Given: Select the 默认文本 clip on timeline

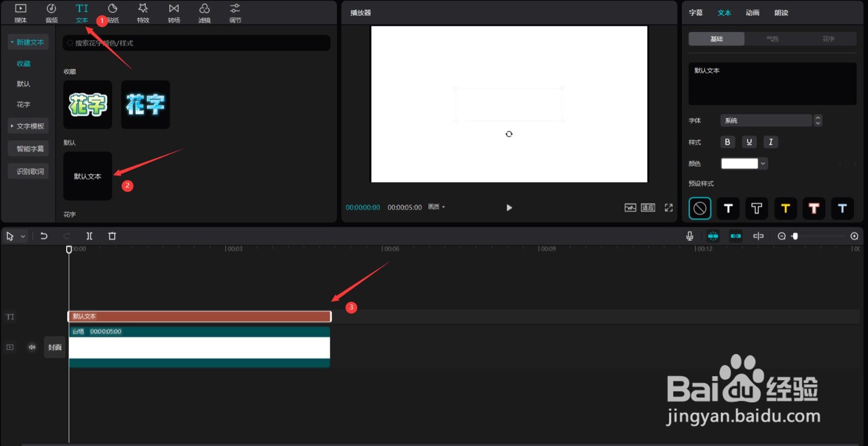Looking at the screenshot, I should point(200,316).
